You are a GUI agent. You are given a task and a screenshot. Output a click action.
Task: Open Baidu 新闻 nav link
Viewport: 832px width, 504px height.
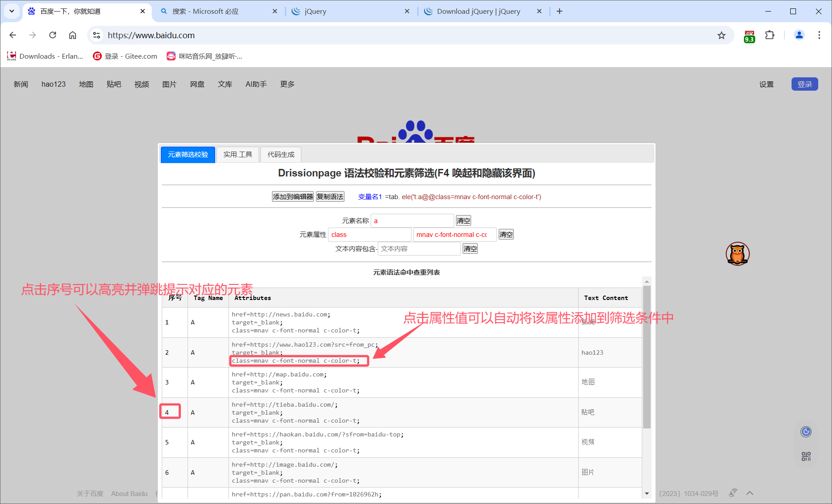tap(21, 84)
